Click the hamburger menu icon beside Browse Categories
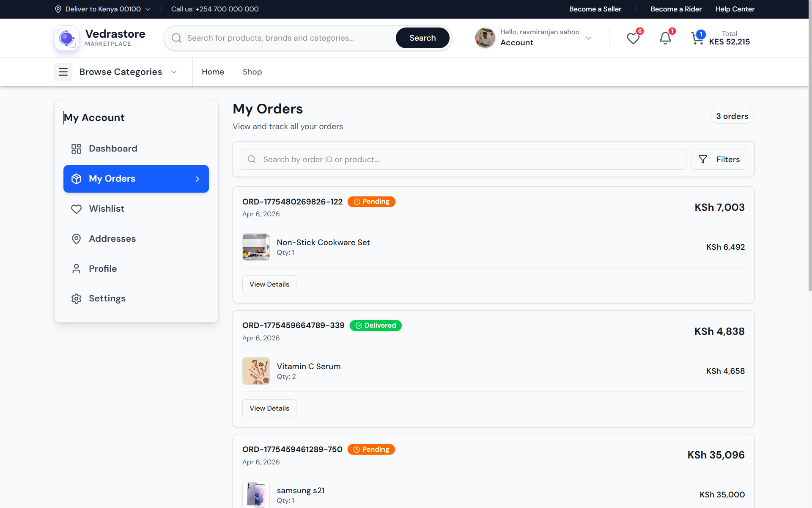The width and height of the screenshot is (812, 508). [63, 72]
